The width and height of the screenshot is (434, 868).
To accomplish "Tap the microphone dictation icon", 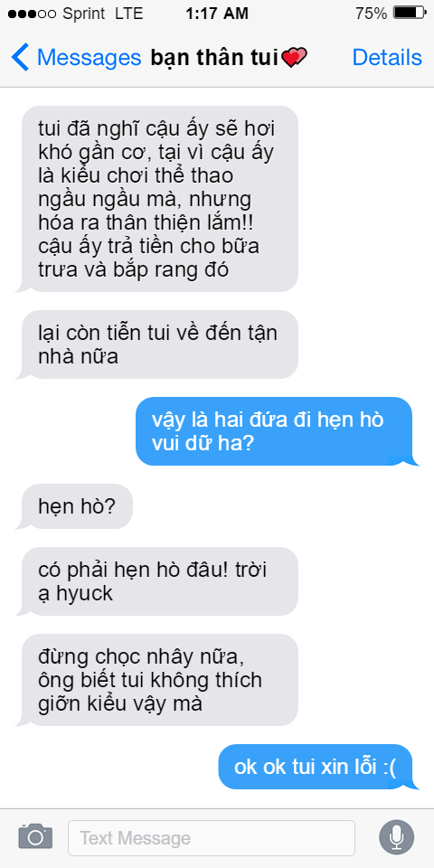I will pos(396,837).
